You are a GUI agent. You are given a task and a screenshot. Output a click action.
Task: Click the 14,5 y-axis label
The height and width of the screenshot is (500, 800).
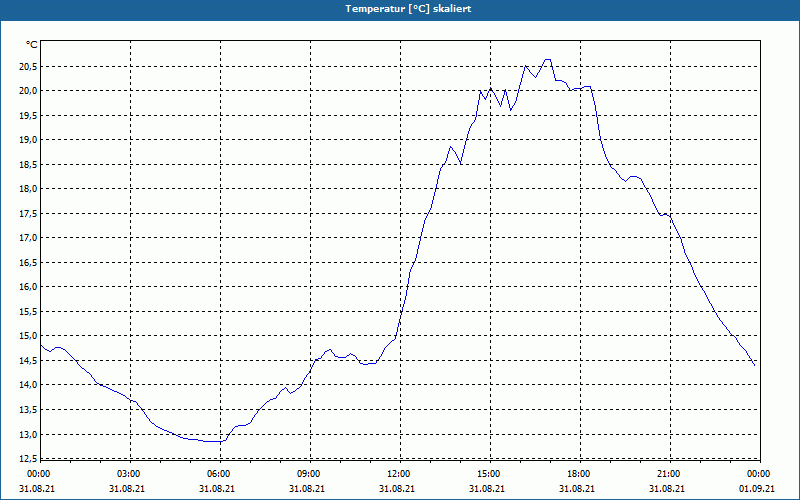(x=28, y=360)
